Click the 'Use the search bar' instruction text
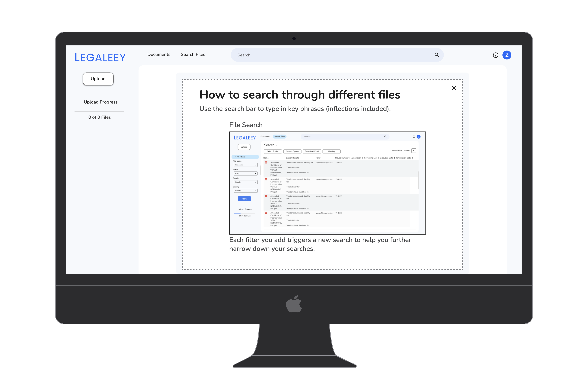 coord(295,109)
